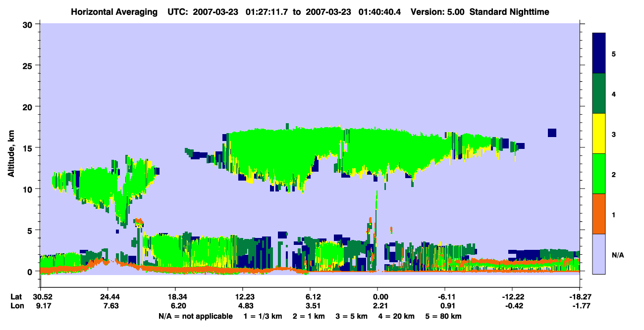Click latitude value 24.44
This screenshot has height=330, width=644.
tap(107, 297)
